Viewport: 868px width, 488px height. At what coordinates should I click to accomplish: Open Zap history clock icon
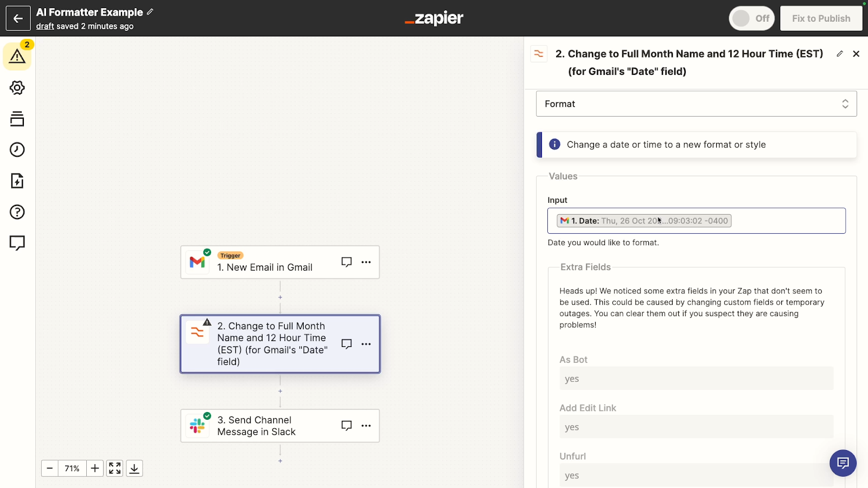17,150
